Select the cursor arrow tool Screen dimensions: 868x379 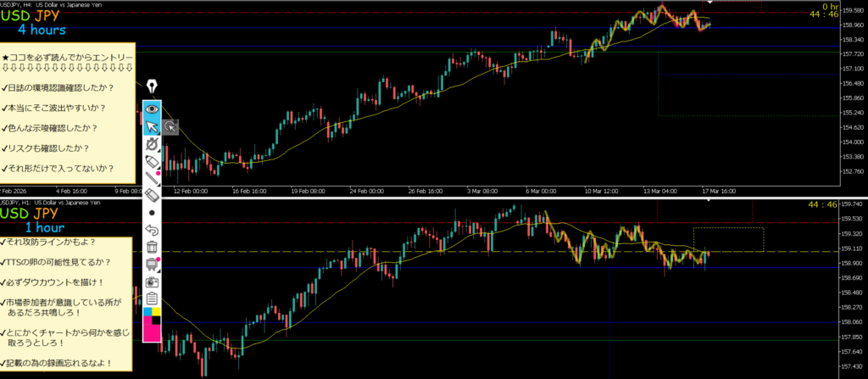tap(153, 127)
